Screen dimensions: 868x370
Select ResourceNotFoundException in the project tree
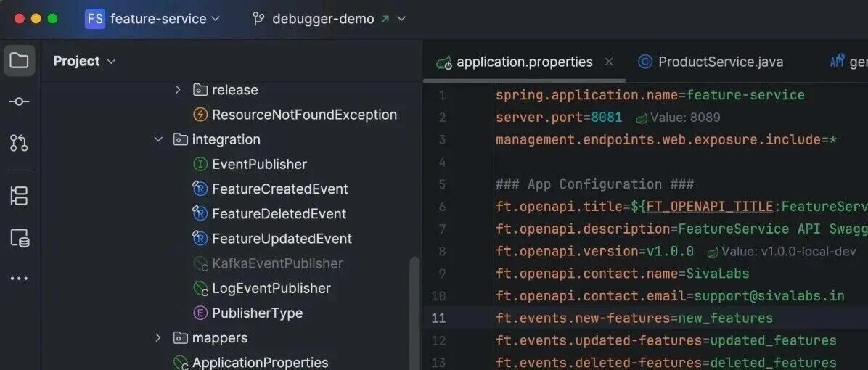[x=305, y=115]
